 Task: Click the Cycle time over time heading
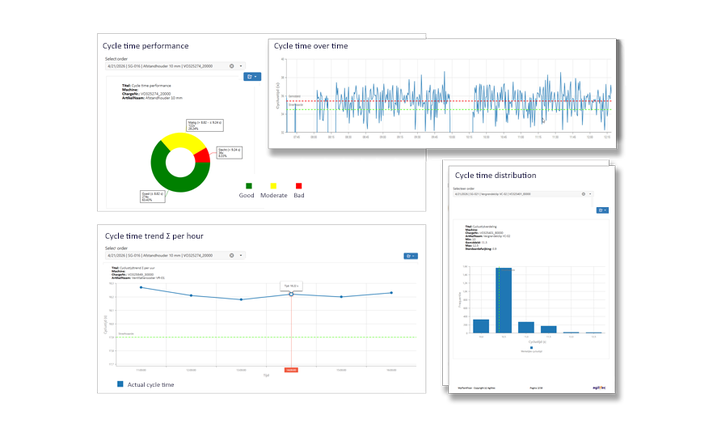click(311, 46)
